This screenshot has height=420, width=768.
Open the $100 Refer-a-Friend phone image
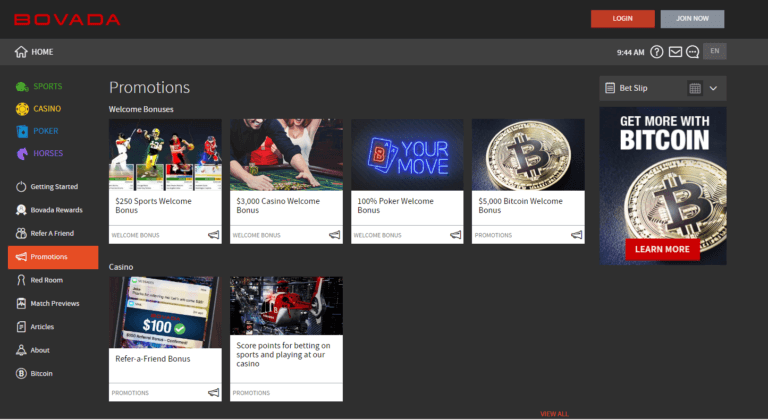(165, 312)
